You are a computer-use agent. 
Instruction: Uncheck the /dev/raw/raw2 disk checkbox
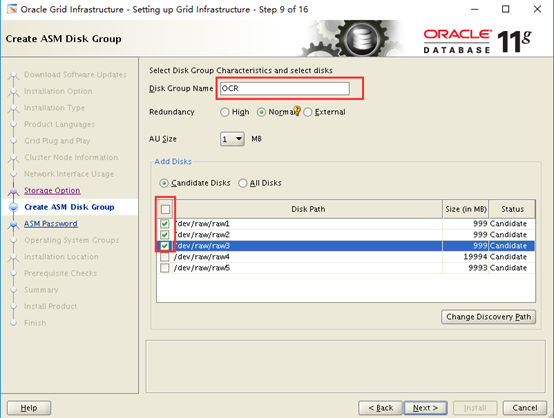(165, 235)
